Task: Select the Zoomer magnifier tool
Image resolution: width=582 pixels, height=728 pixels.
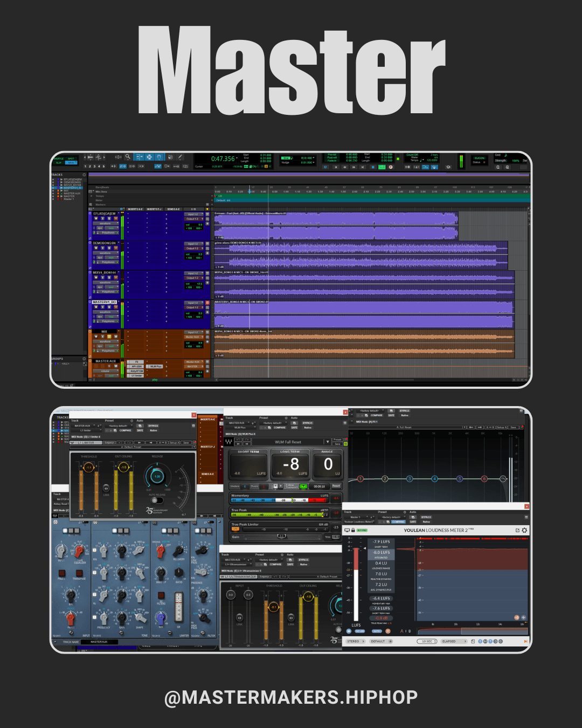Action: point(128,157)
